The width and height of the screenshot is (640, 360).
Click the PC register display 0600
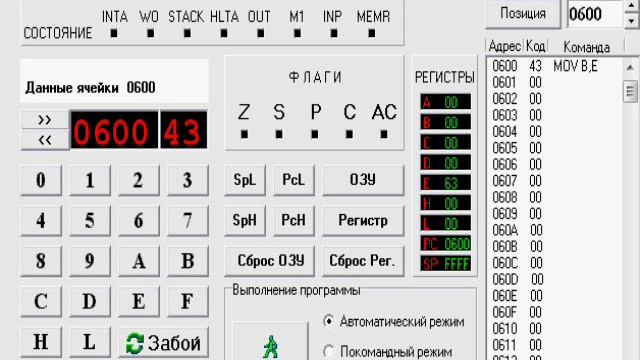[445, 244]
